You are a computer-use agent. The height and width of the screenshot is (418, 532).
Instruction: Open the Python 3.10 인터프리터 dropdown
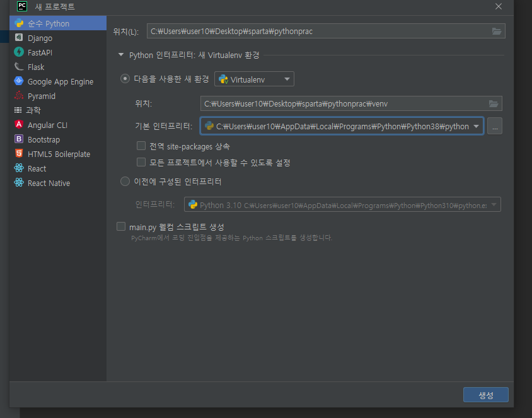tap(342, 205)
